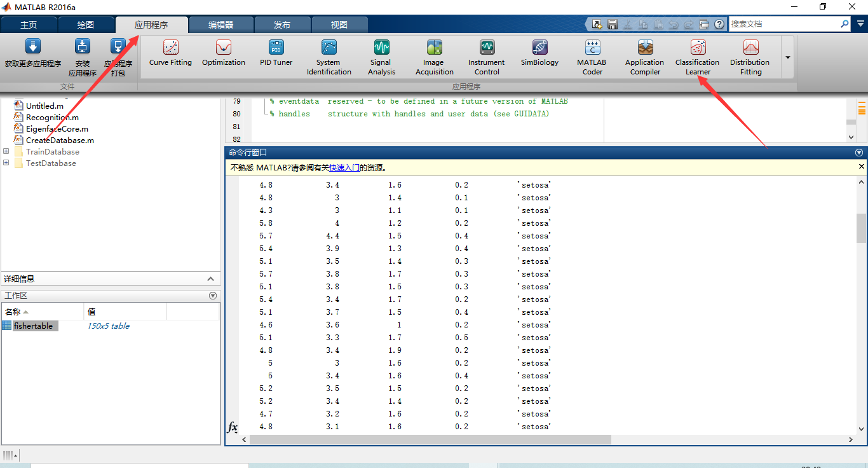Follow the 快速入门 getting started link
The image size is (868, 468).
344,168
